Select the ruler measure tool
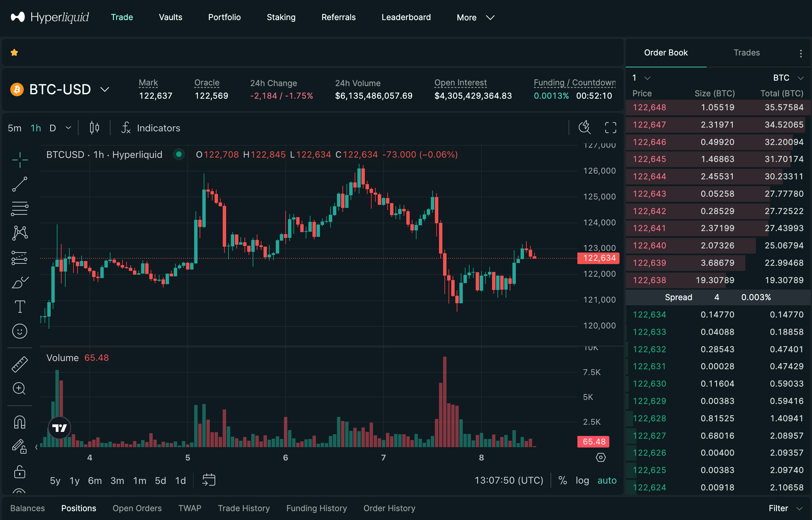The height and width of the screenshot is (520, 812). (20, 364)
